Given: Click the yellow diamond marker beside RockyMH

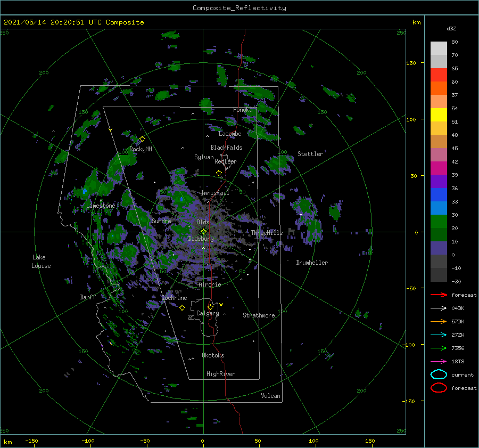Looking at the screenshot, I should (x=142, y=139).
